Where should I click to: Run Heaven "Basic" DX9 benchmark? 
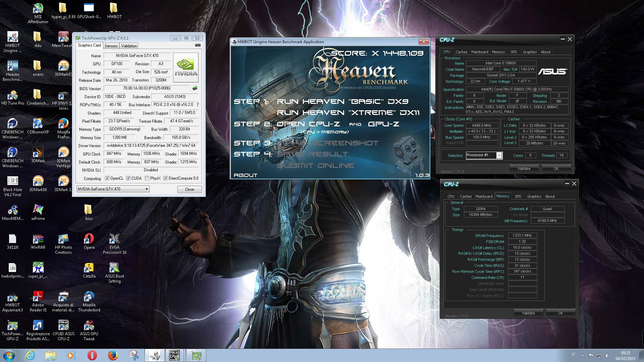343,102
